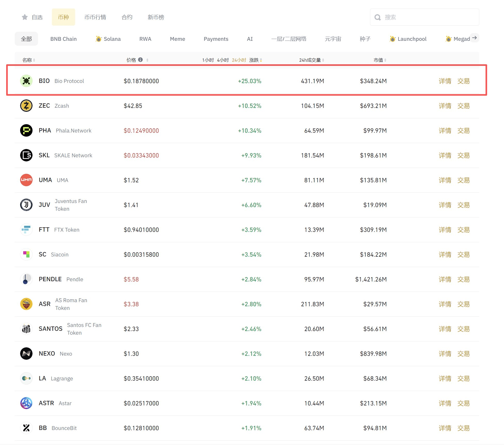
Task: Click SKL price $0.03343000
Action: [141, 155]
